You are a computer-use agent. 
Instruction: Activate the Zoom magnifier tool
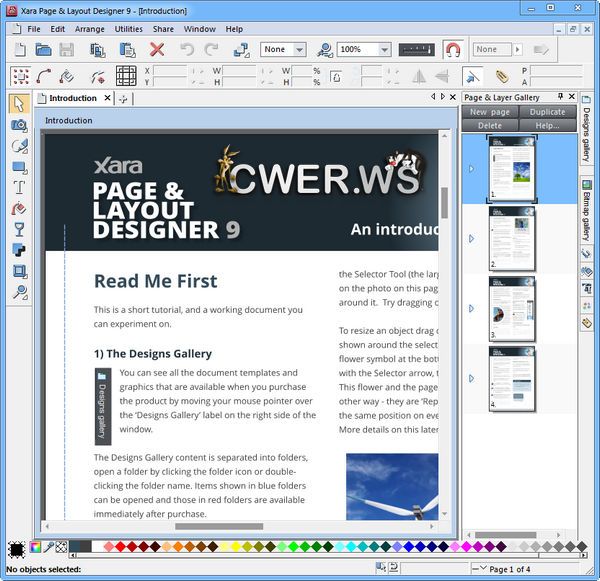coord(19,292)
